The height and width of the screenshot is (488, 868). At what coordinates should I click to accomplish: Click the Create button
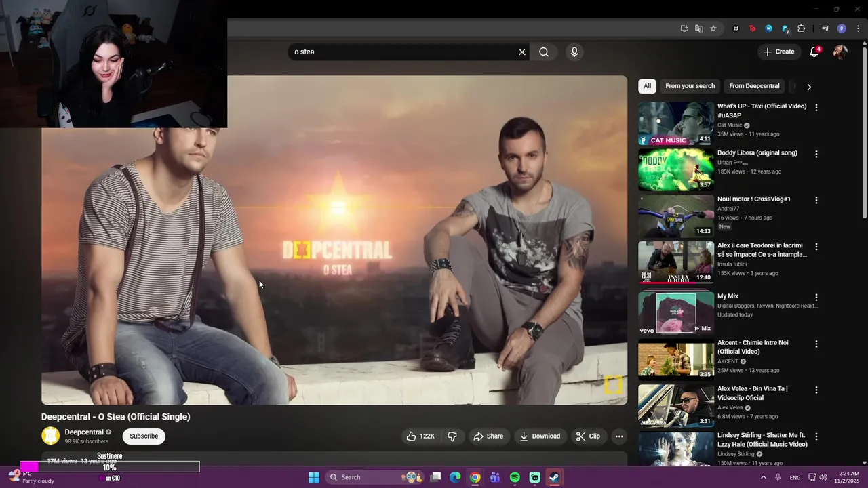[778, 52]
